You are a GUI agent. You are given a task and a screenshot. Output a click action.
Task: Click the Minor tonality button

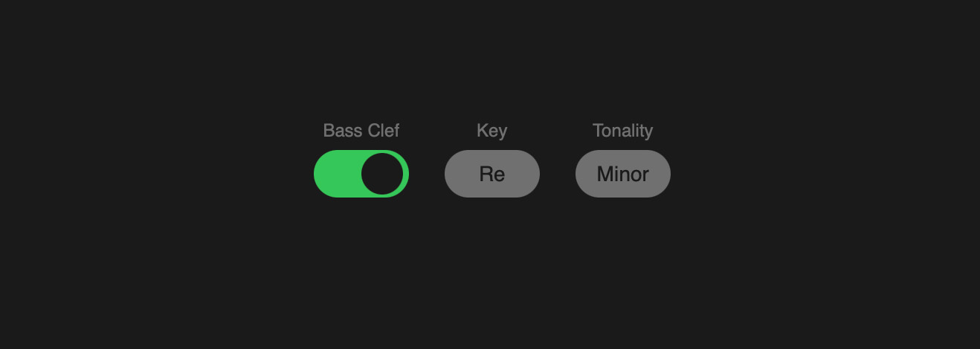coord(623,174)
